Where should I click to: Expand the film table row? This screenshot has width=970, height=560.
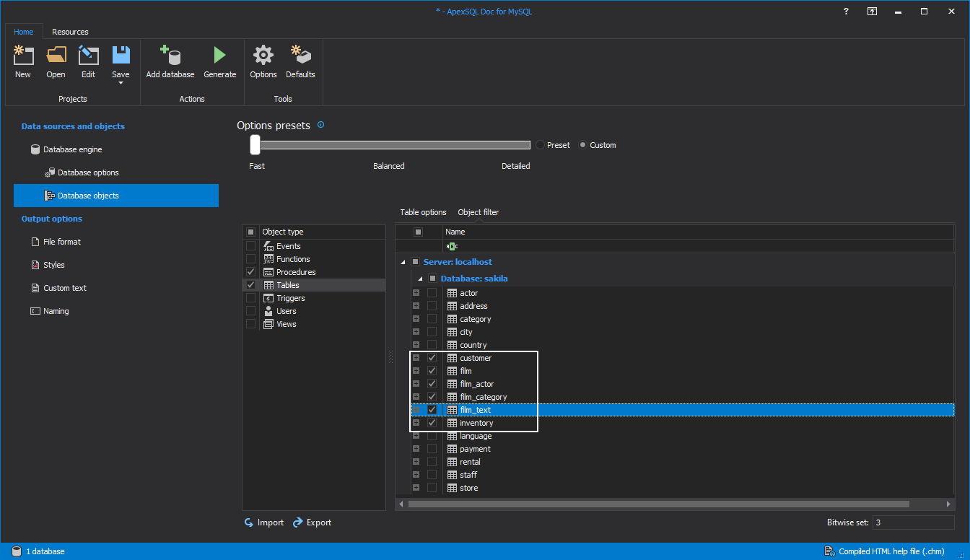[416, 371]
